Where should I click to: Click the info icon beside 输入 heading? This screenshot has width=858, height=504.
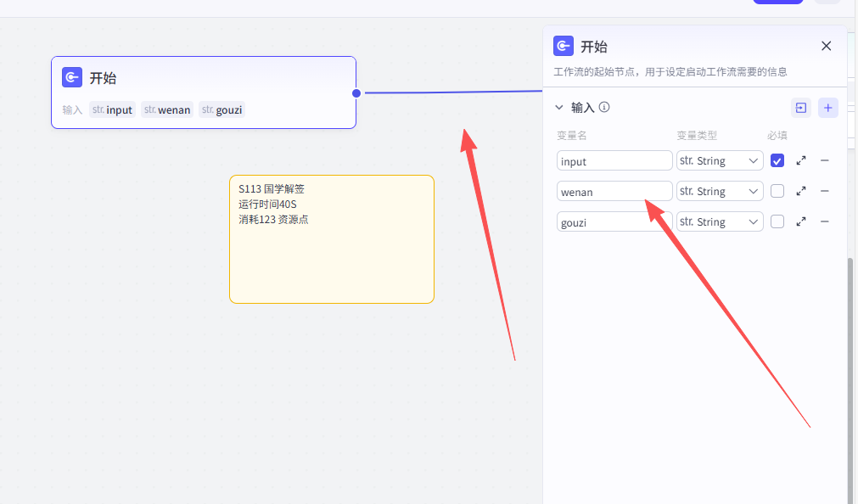pyautogui.click(x=604, y=108)
